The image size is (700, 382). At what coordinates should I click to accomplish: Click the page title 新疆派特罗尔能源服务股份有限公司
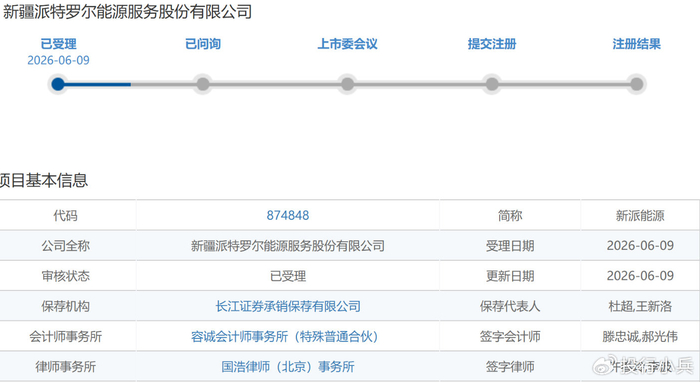127,12
